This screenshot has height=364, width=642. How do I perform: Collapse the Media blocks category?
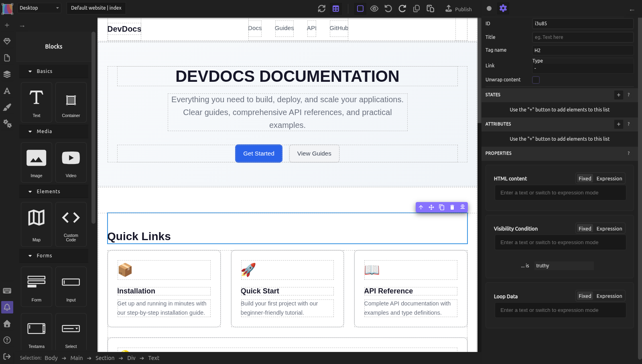tap(54, 131)
